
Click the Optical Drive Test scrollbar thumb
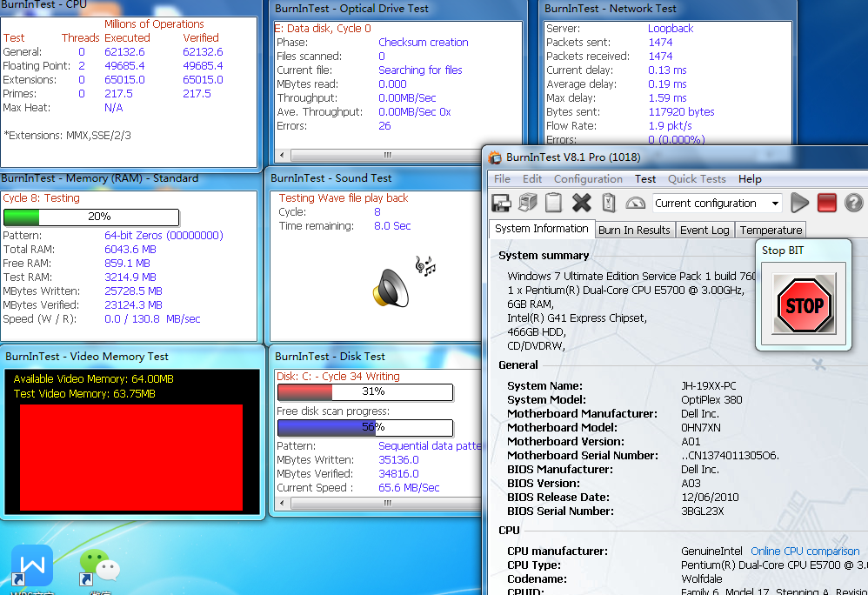coord(388,155)
